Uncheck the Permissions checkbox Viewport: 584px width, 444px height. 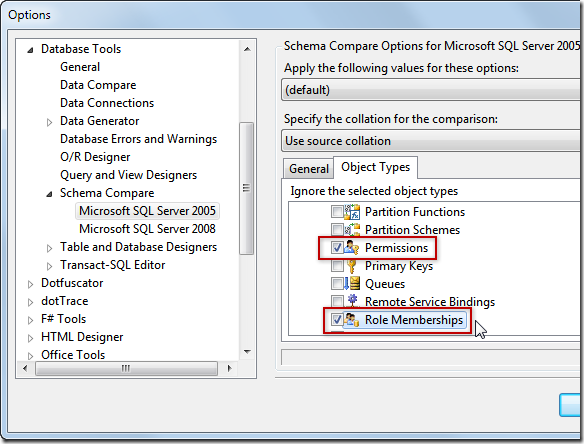[337, 248]
